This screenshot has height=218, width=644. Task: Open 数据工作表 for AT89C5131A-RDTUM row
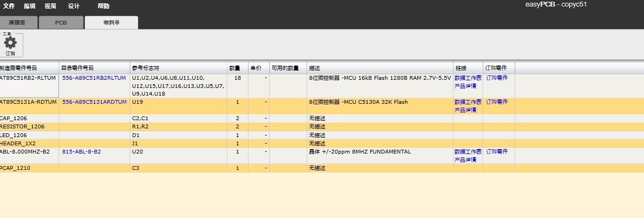pyautogui.click(x=468, y=102)
